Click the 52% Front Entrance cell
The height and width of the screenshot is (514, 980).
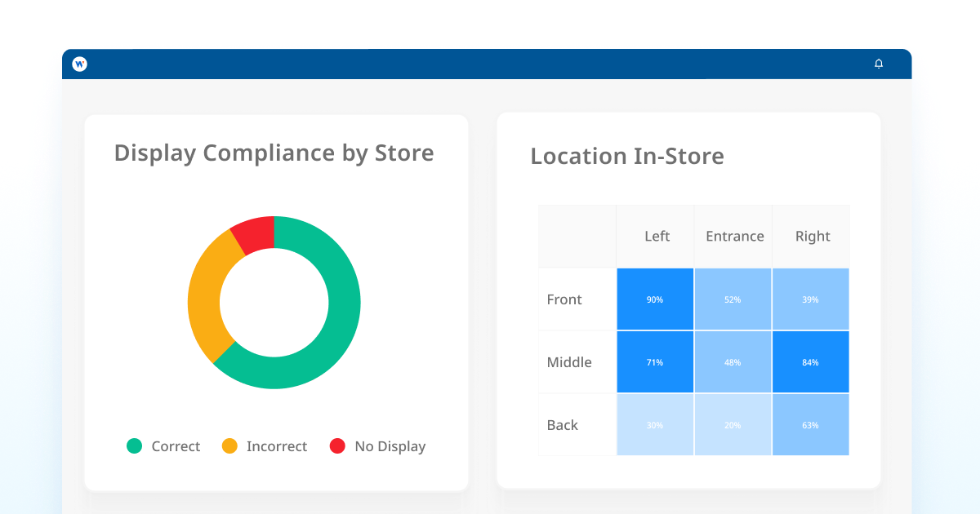point(733,299)
